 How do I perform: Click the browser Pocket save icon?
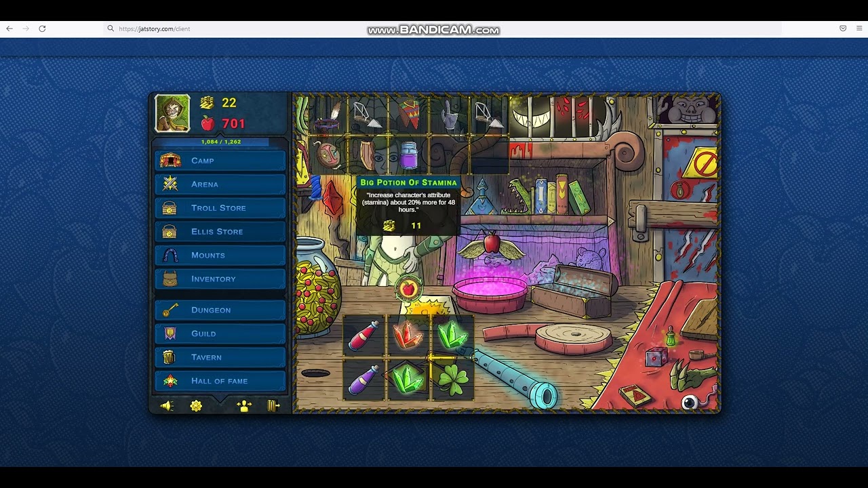point(843,28)
